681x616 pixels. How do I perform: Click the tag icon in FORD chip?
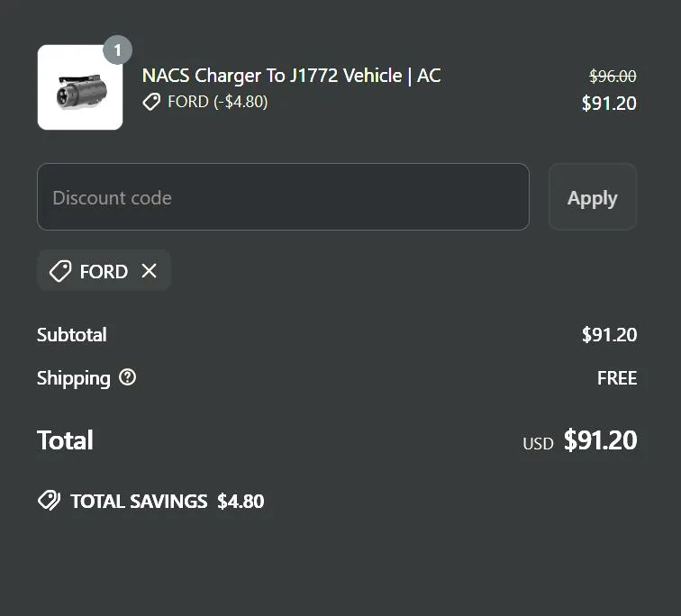coord(60,271)
